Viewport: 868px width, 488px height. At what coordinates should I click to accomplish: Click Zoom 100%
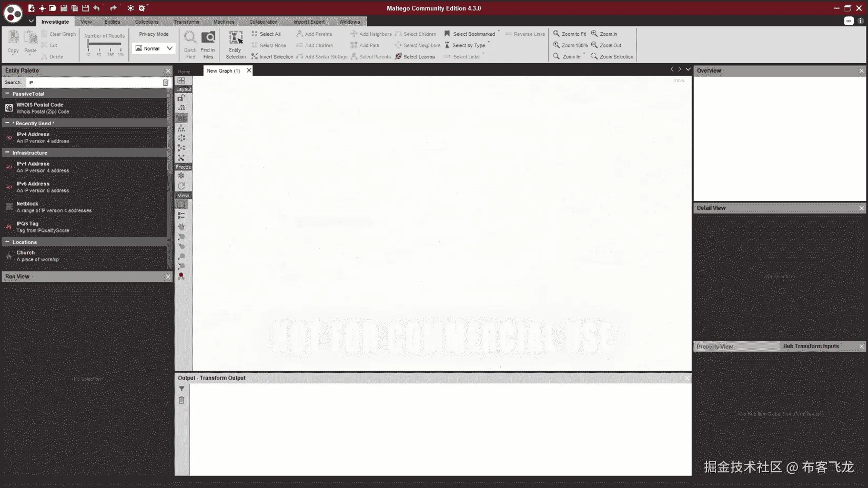pos(570,45)
